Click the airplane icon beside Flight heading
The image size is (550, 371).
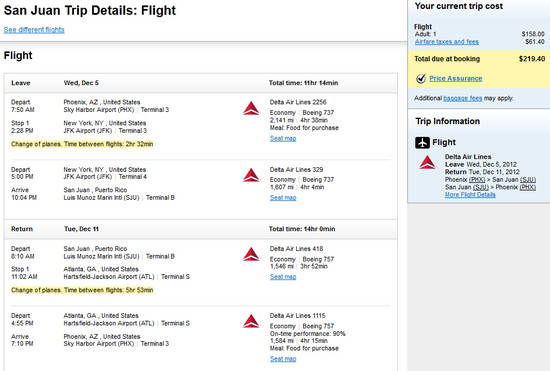(x=422, y=142)
